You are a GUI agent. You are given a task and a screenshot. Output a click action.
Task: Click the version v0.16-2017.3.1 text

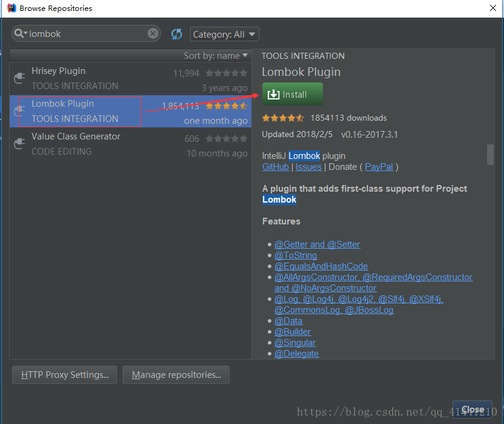tap(369, 135)
